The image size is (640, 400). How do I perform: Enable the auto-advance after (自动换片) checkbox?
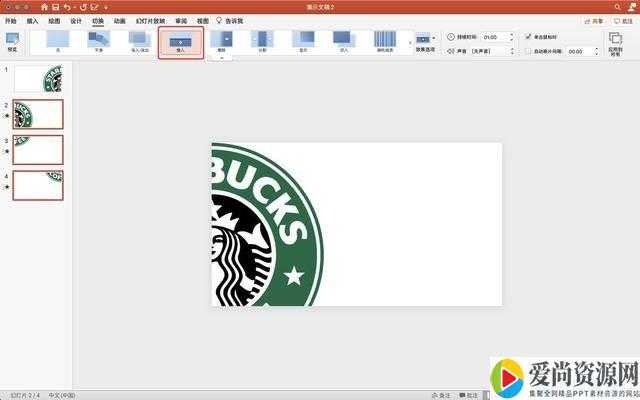tap(529, 51)
